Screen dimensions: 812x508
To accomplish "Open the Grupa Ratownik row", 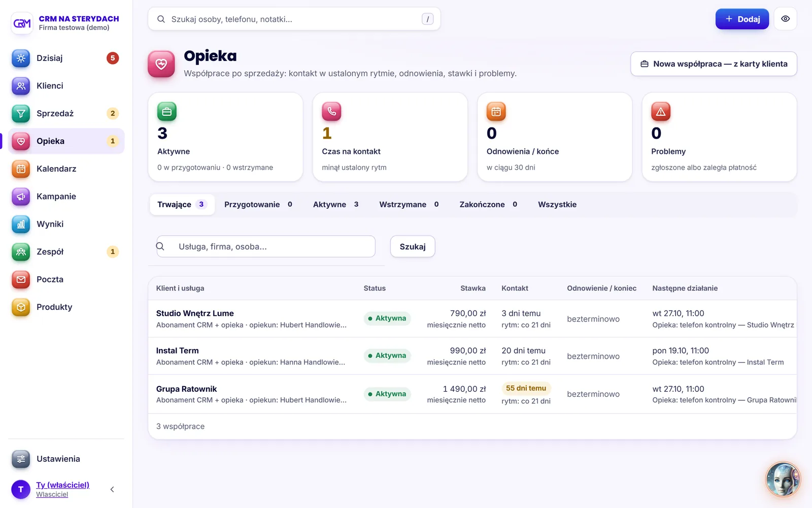I will tap(472, 394).
